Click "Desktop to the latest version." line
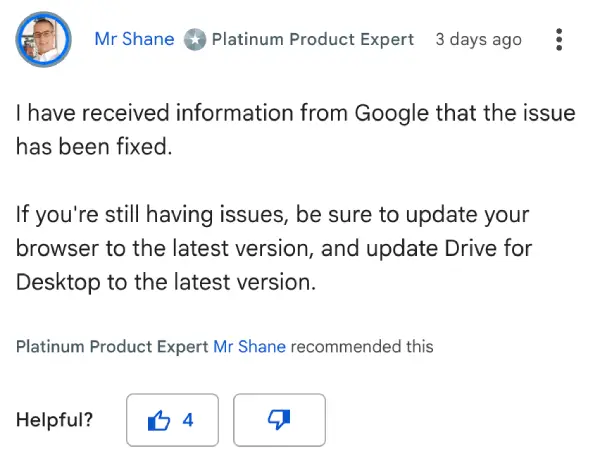Image resolution: width=600 pixels, height=461 pixels. (x=166, y=282)
